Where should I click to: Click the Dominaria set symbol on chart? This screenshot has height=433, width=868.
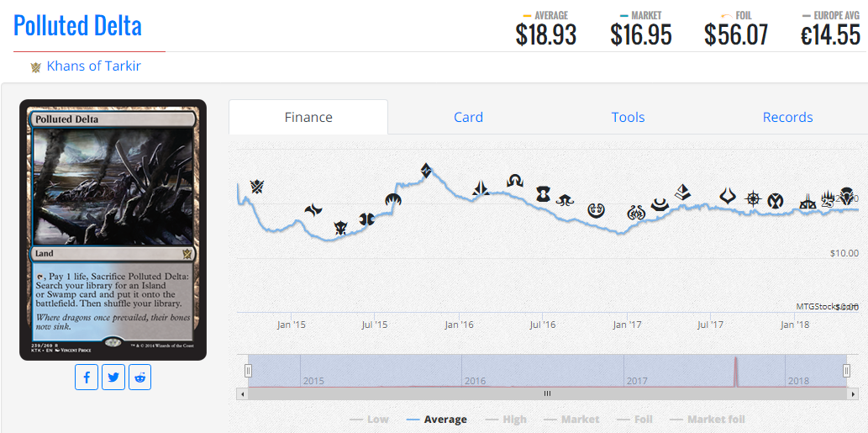[x=846, y=194]
